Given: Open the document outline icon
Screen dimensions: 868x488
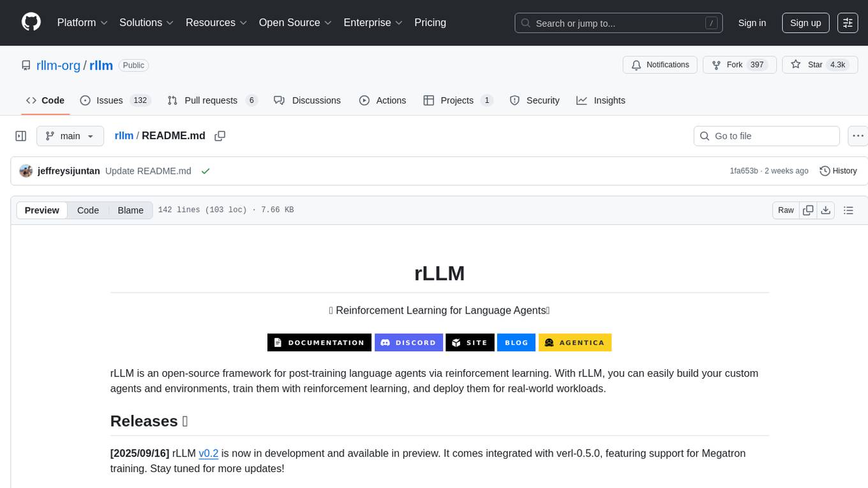Looking at the screenshot, I should 848,210.
